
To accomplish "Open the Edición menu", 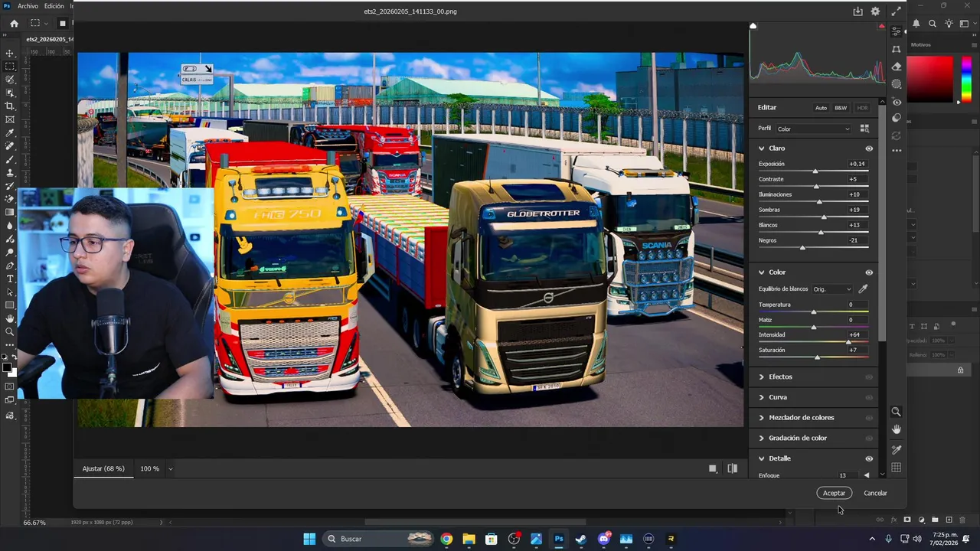I will 54,6.
